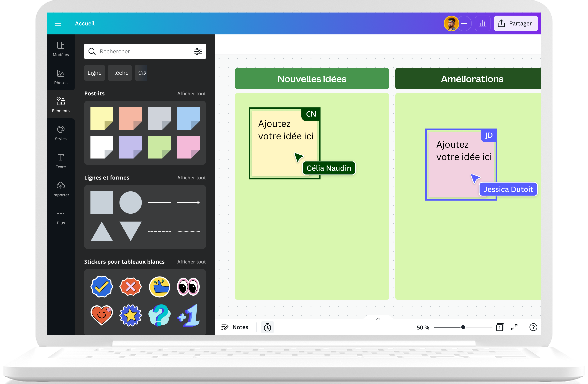This screenshot has height=384, width=588.
Task: Switch to the Modèles tab
Action: [x=61, y=49]
